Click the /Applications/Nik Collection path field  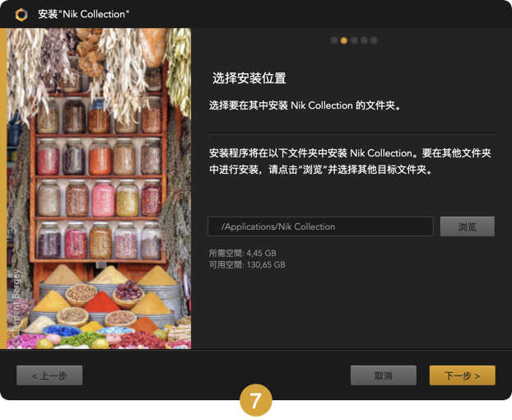coord(320,226)
